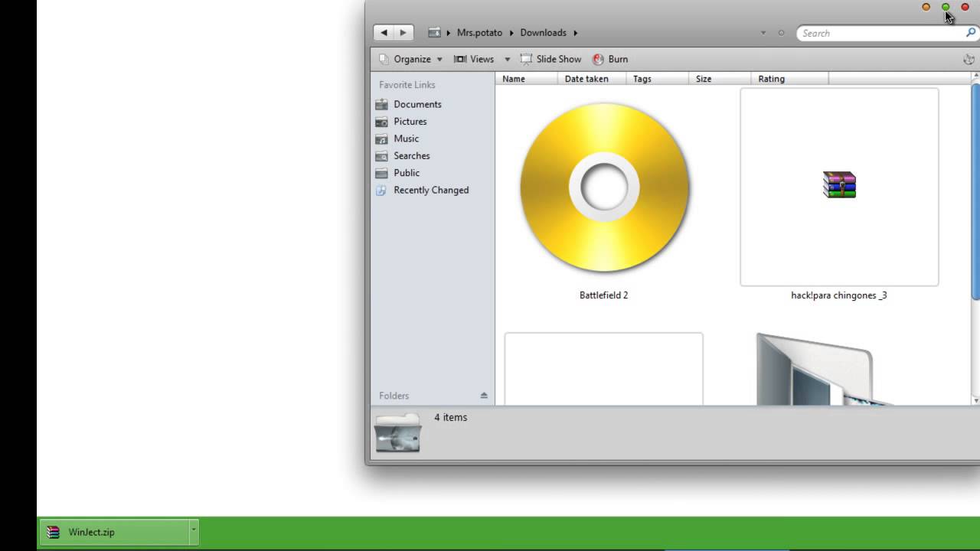The image size is (980, 551).
Task: Select the Battlefield 2 gold disc thumbnail
Action: click(x=604, y=187)
